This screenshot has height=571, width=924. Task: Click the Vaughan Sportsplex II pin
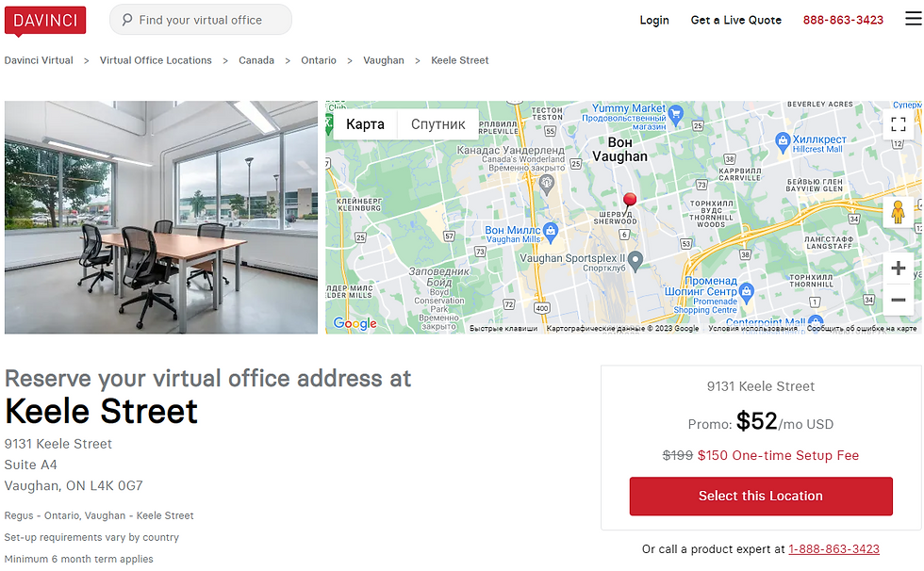(x=635, y=260)
